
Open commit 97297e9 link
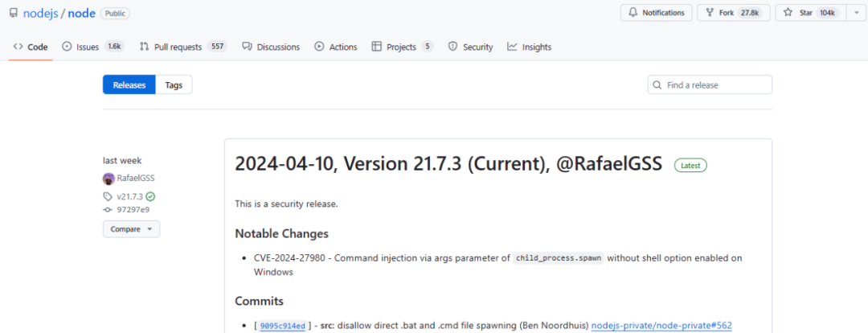(133, 209)
